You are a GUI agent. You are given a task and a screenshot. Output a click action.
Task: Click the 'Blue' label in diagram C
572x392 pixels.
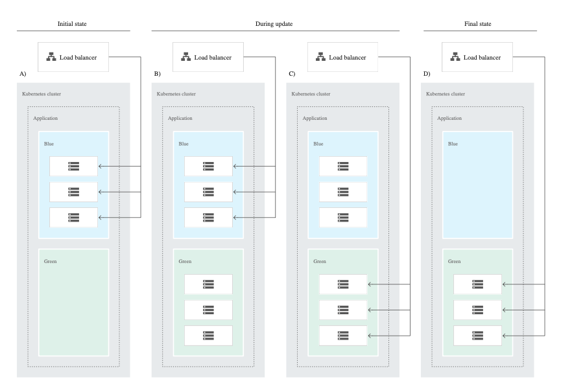pyautogui.click(x=318, y=144)
